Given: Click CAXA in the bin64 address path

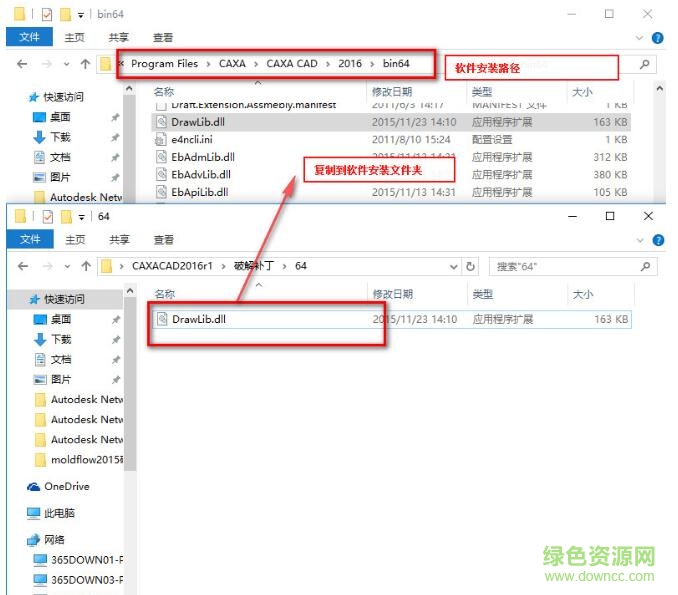Looking at the screenshot, I should coord(232,64).
